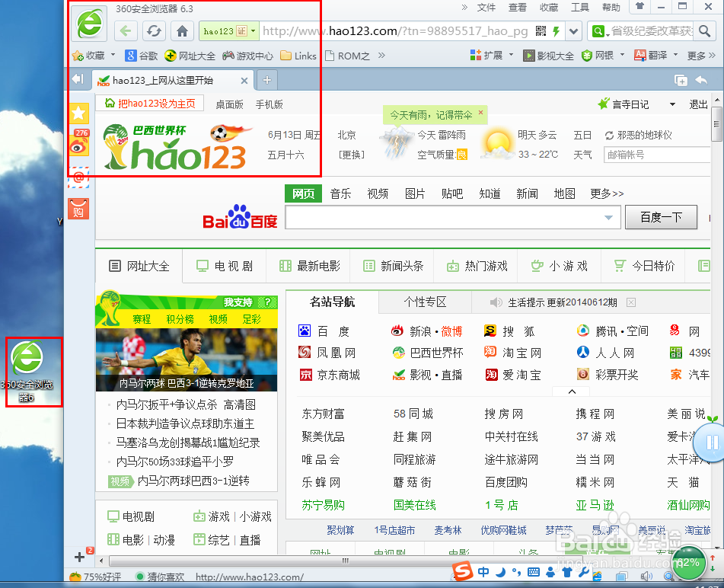The height and width of the screenshot is (588, 724).
Task: Expand the 网银 dropdown
Action: click(623, 55)
